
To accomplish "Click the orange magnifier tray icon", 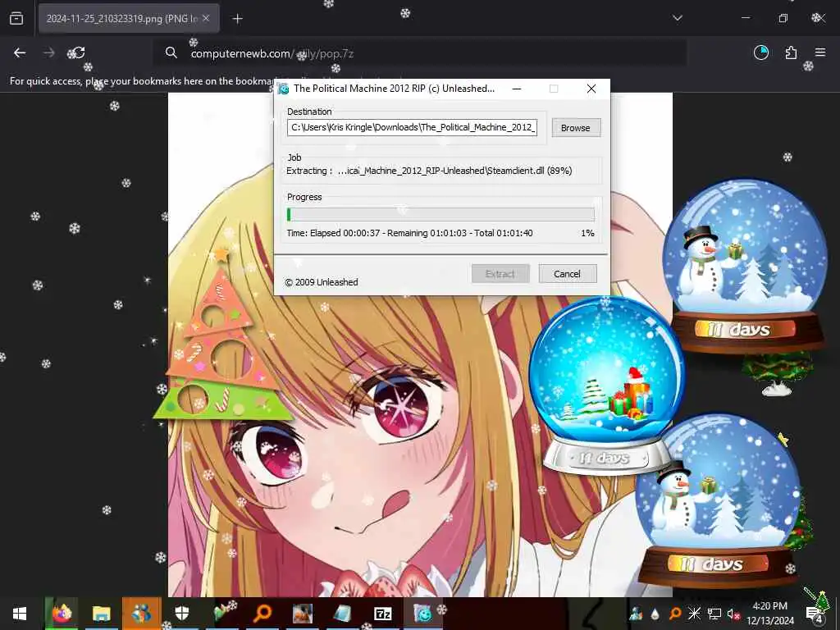I will click(675, 614).
